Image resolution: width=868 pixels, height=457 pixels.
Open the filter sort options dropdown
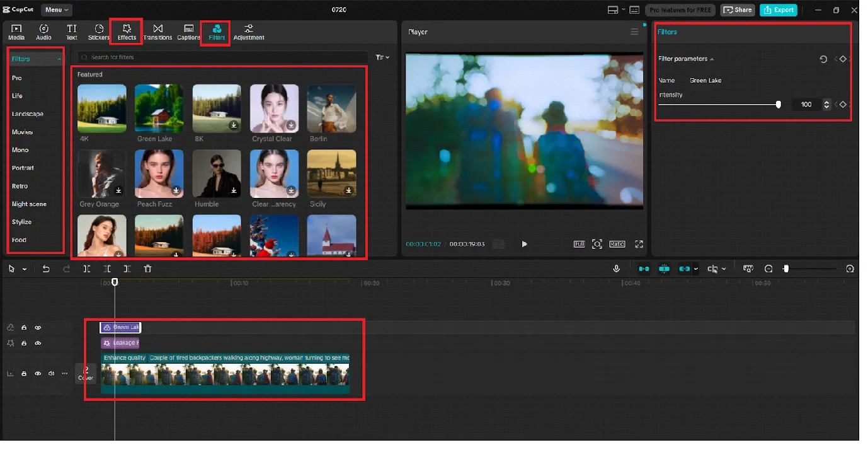pyautogui.click(x=382, y=57)
